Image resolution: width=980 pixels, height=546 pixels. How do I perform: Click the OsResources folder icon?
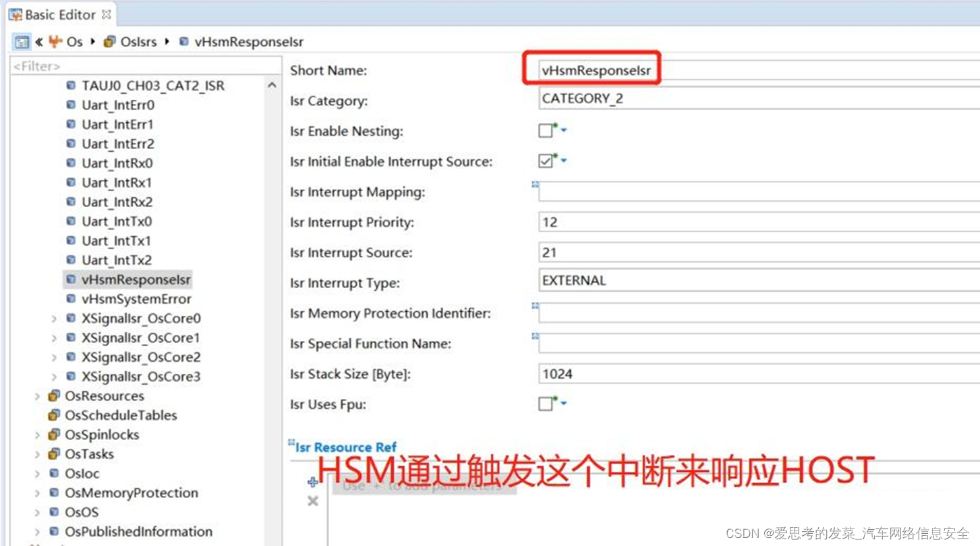point(54,396)
